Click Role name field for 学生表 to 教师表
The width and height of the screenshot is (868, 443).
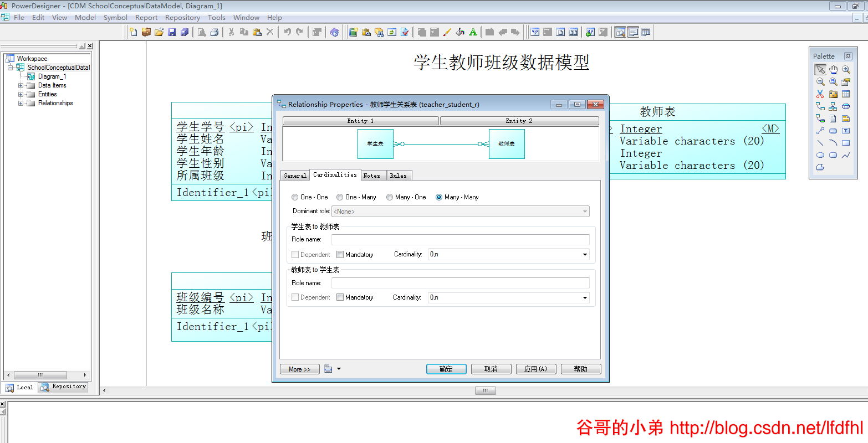460,239
